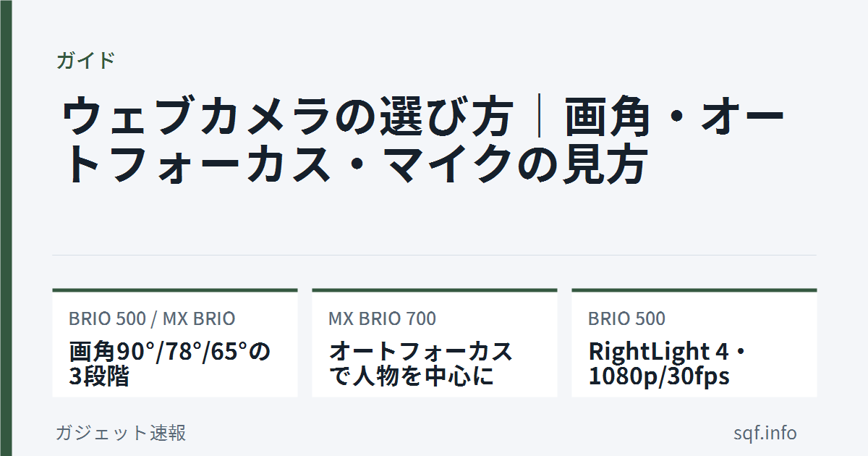Visit the sqf.info domain link

click(765, 433)
